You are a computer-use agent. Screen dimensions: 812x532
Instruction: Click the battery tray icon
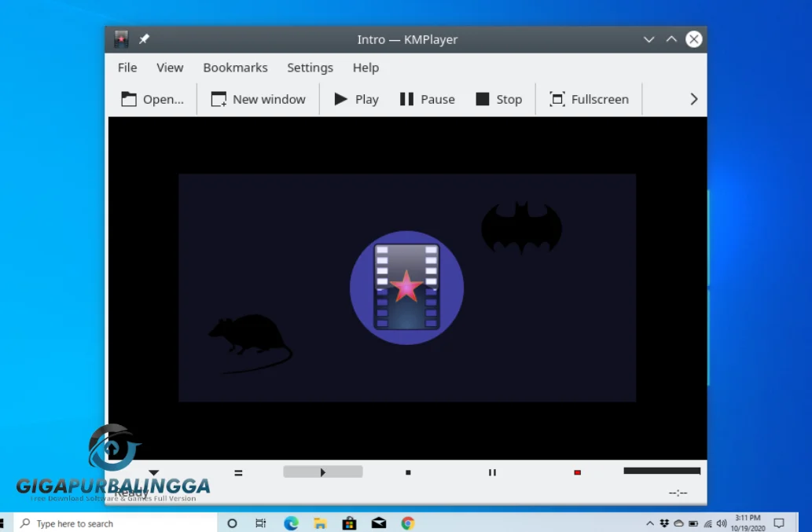tap(693, 523)
